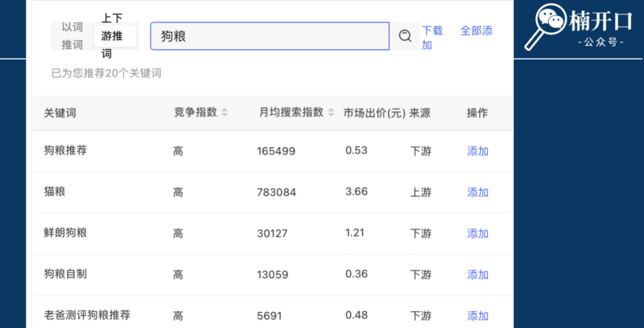The width and height of the screenshot is (644, 328).
Task: Focus the keyword input containing 狗粮
Action: click(x=270, y=36)
